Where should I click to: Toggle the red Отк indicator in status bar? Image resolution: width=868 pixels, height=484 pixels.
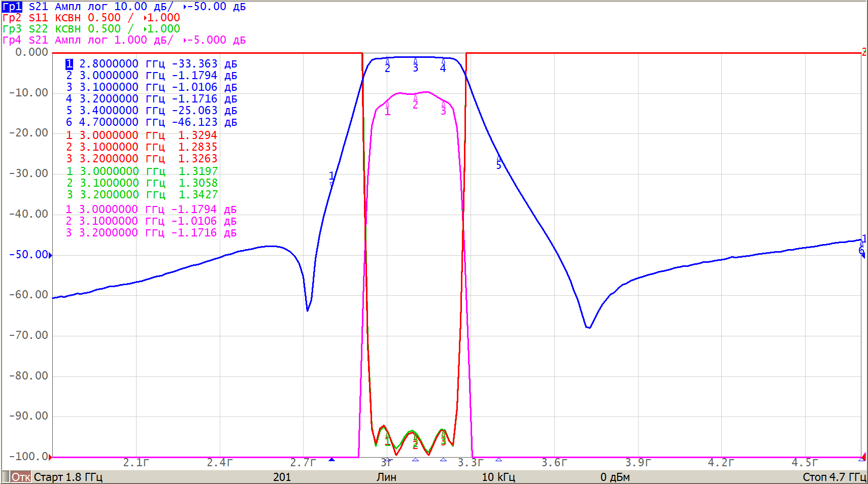(21, 477)
